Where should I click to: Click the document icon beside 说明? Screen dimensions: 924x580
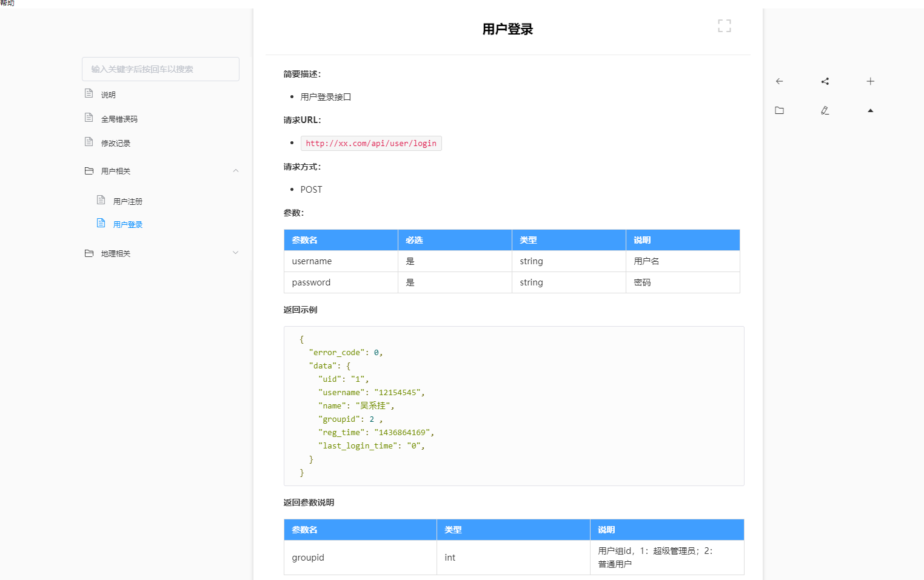[x=89, y=93]
